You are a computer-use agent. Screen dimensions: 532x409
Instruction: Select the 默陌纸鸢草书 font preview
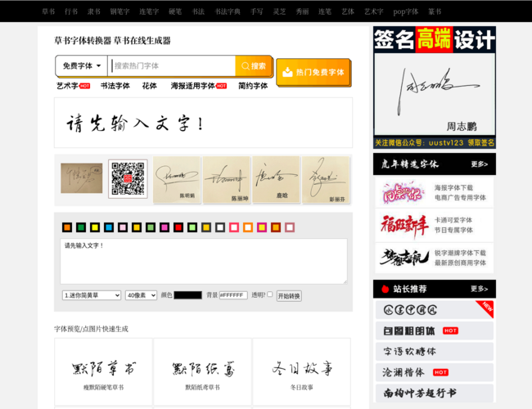(x=202, y=371)
